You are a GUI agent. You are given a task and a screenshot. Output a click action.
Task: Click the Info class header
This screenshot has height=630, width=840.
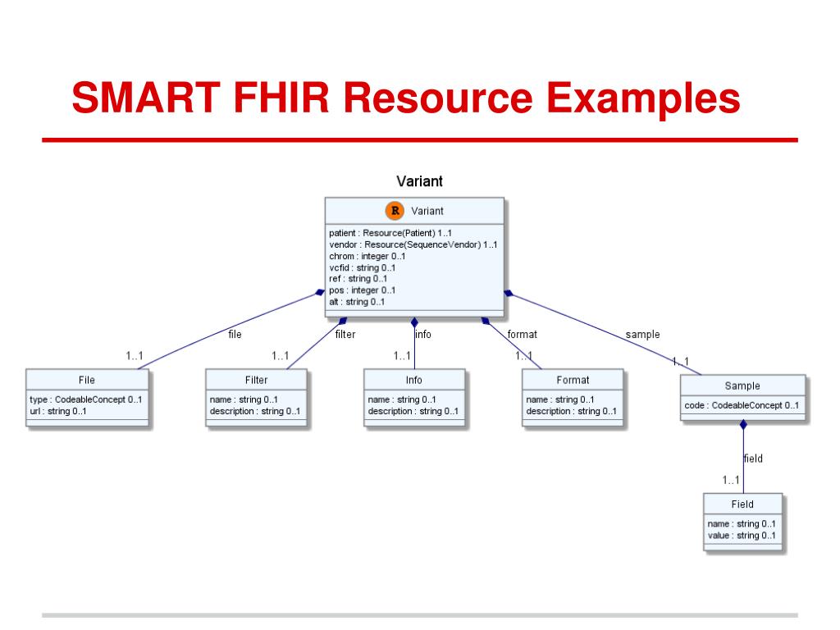click(414, 380)
